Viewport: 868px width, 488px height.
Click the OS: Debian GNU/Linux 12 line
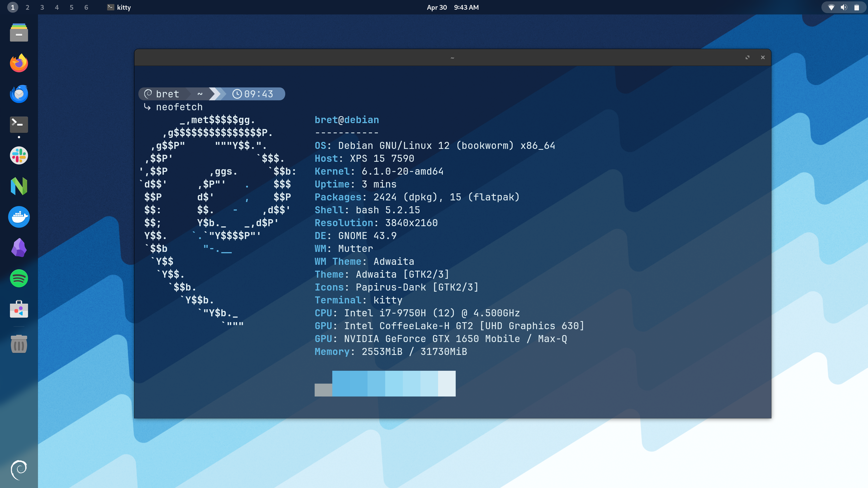coord(435,145)
